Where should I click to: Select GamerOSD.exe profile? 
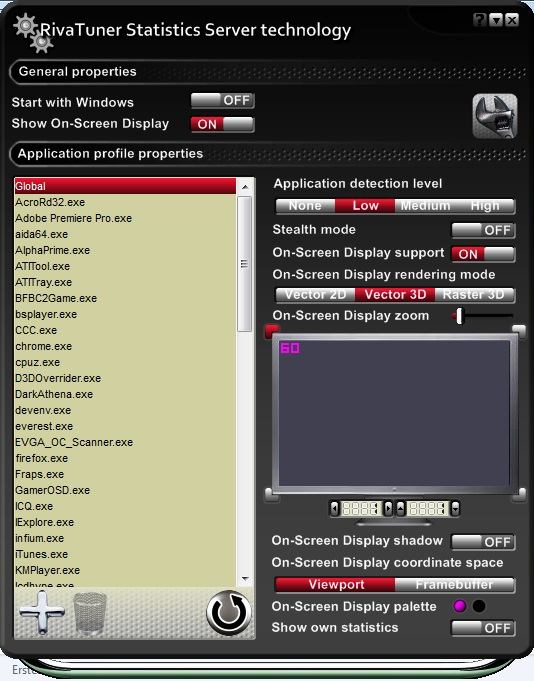[125, 490]
